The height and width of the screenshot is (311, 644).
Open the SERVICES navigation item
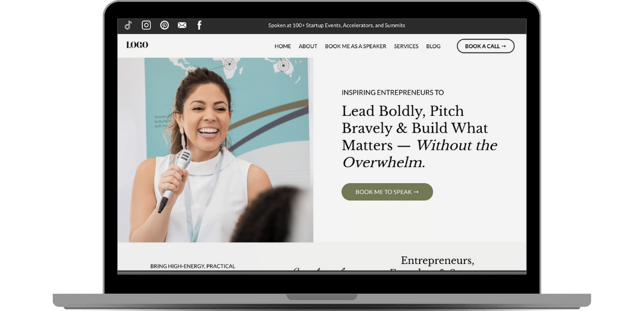[x=406, y=46]
